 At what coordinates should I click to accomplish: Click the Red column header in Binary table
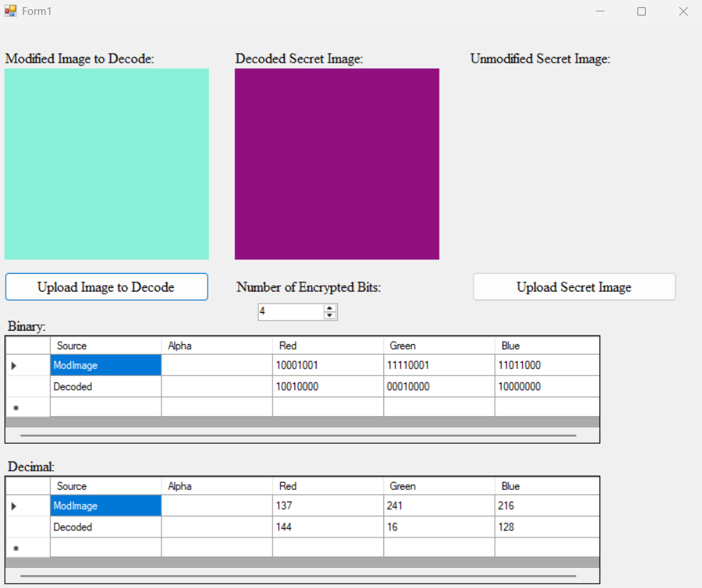click(x=327, y=346)
